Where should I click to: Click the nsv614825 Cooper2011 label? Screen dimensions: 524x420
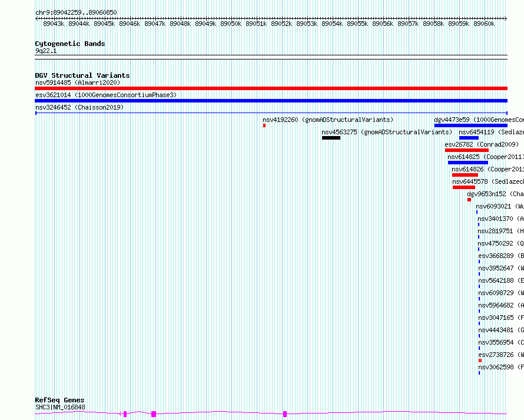tap(486, 157)
